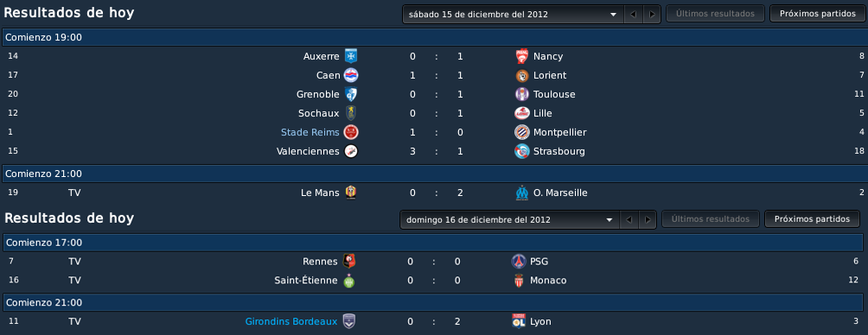Click the Nancy club badge
This screenshot has height=335, width=868.
pyautogui.click(x=522, y=56)
